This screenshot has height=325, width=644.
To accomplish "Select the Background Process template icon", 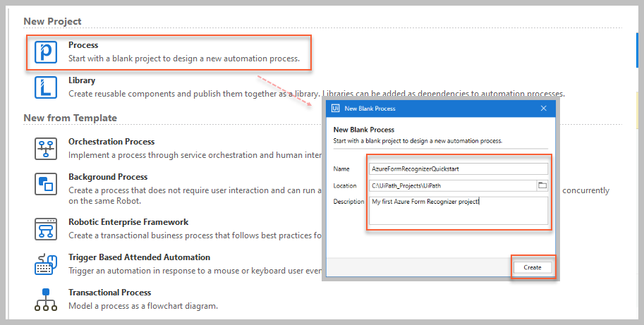I will (46, 183).
